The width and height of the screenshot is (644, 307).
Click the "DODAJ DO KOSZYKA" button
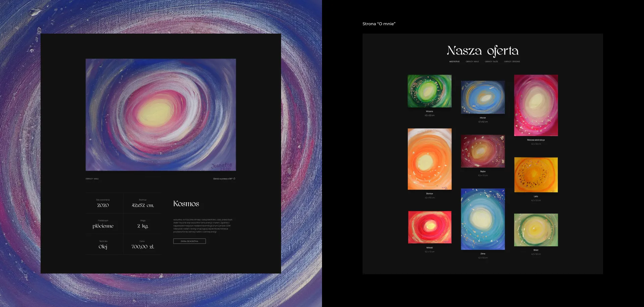click(x=190, y=241)
